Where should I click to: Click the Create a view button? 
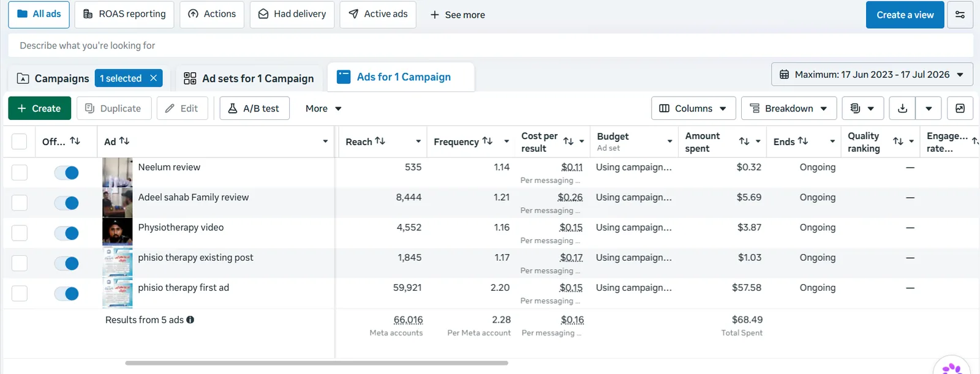905,15
